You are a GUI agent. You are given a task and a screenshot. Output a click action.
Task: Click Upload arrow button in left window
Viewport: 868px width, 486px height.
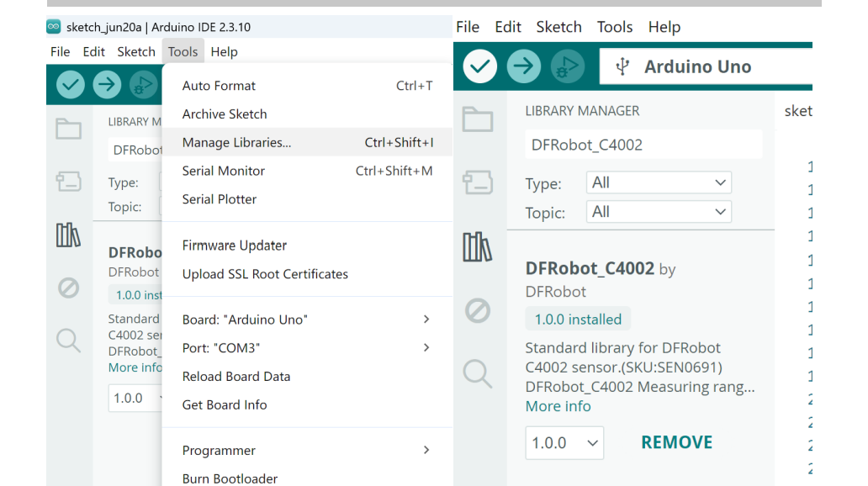pyautogui.click(x=107, y=85)
